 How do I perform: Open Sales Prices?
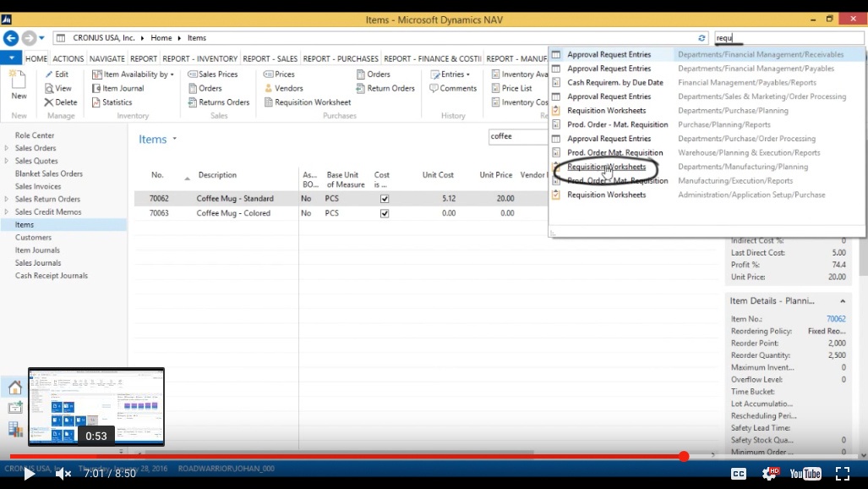coord(213,74)
